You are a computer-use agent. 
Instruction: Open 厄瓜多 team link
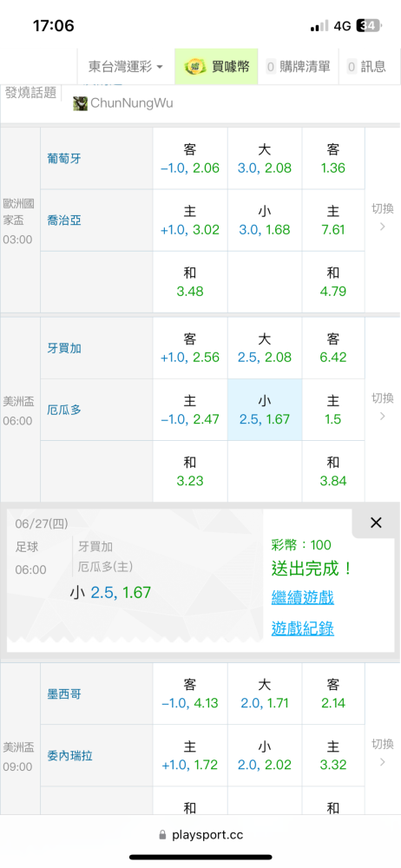tap(64, 410)
